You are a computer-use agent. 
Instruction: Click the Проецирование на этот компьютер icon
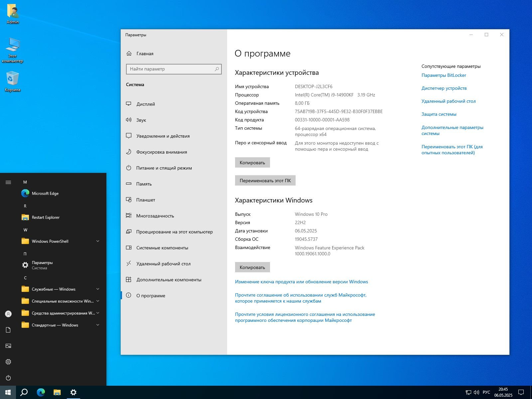pyautogui.click(x=129, y=231)
